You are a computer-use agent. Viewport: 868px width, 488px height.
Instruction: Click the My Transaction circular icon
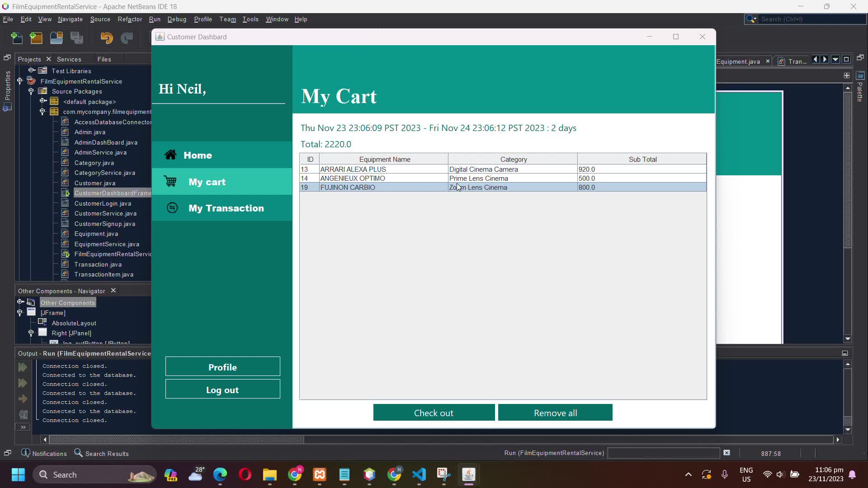(172, 208)
